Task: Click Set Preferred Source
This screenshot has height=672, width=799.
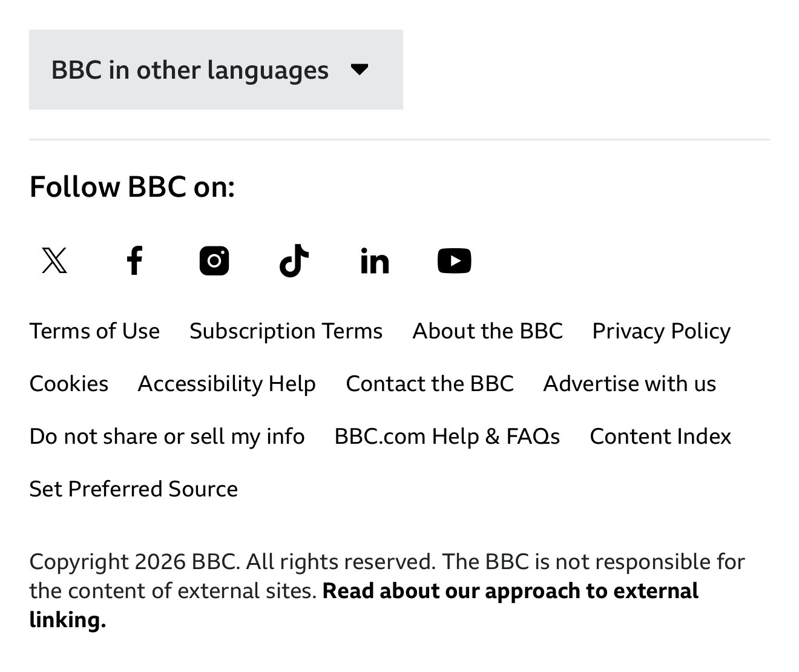Action: click(x=134, y=489)
